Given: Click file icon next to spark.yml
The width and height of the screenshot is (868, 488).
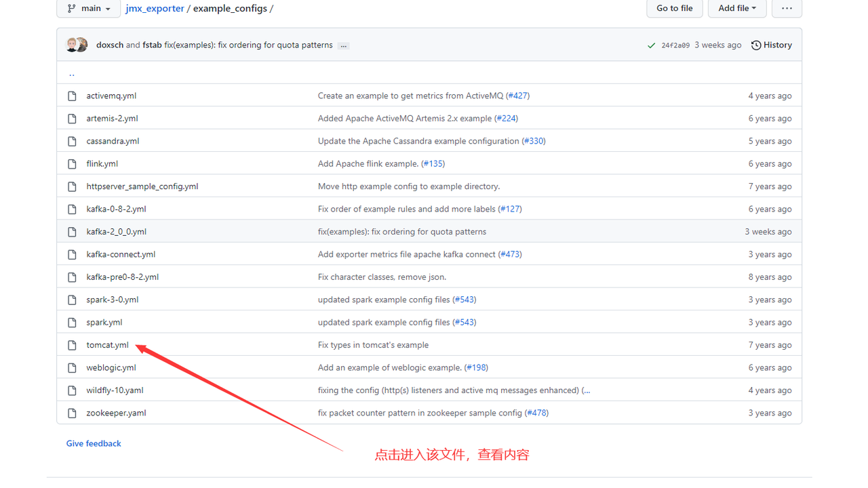Looking at the screenshot, I should 72,322.
